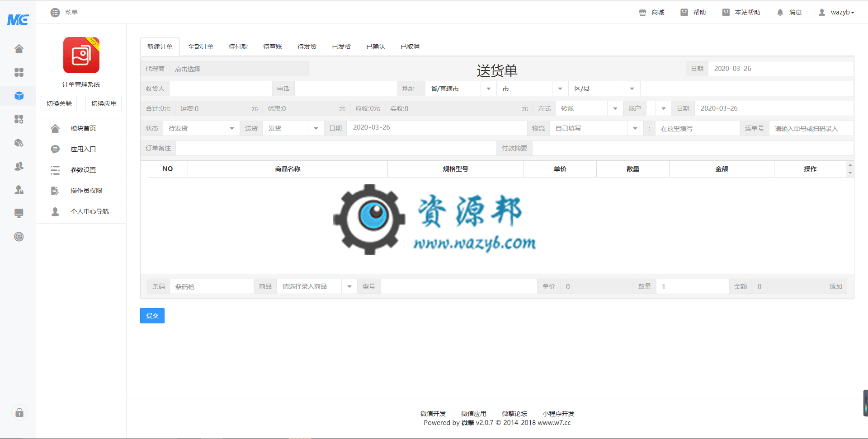Viewport: 868px width, 439px height.
Task: Open the 方式 转账 payment method dropdown
Action: (589, 109)
